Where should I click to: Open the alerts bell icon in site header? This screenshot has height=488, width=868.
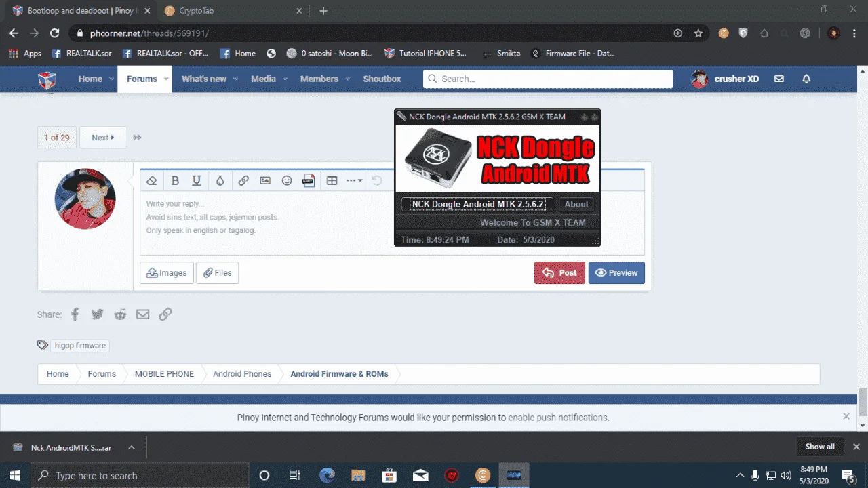click(x=806, y=79)
